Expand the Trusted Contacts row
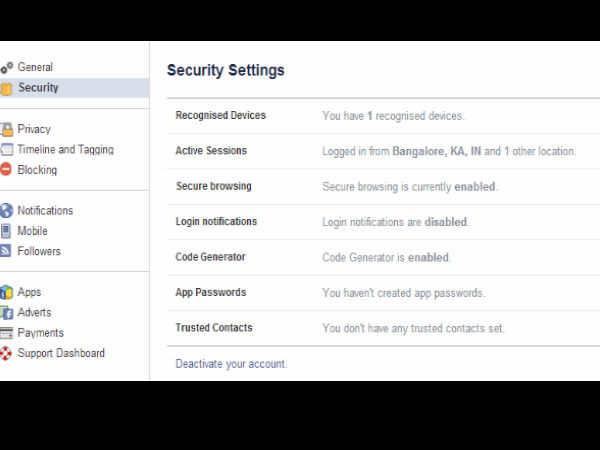The image size is (600, 450). [213, 328]
